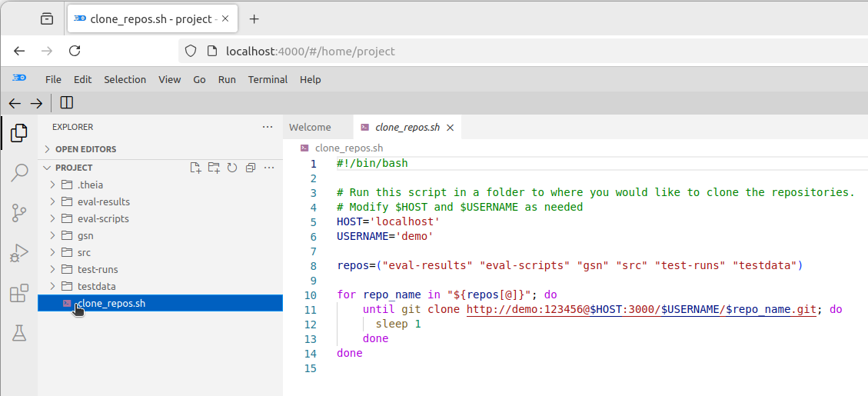
Task: Click the Firefox recent browsing icon
Action: [47, 18]
